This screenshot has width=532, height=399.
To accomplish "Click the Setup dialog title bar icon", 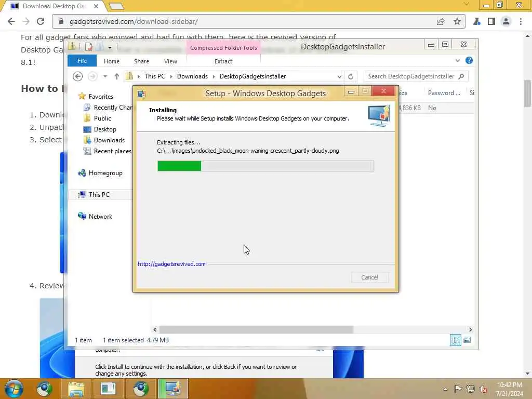I will (142, 94).
